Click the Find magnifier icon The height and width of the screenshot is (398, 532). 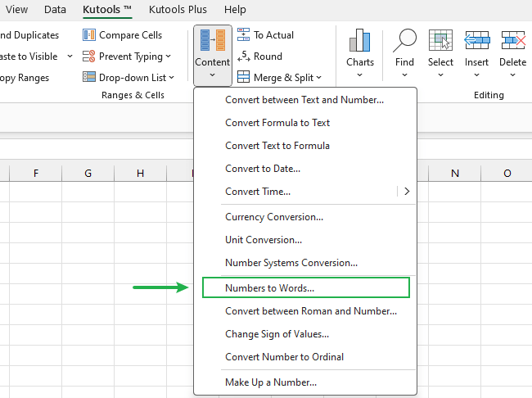tap(404, 40)
